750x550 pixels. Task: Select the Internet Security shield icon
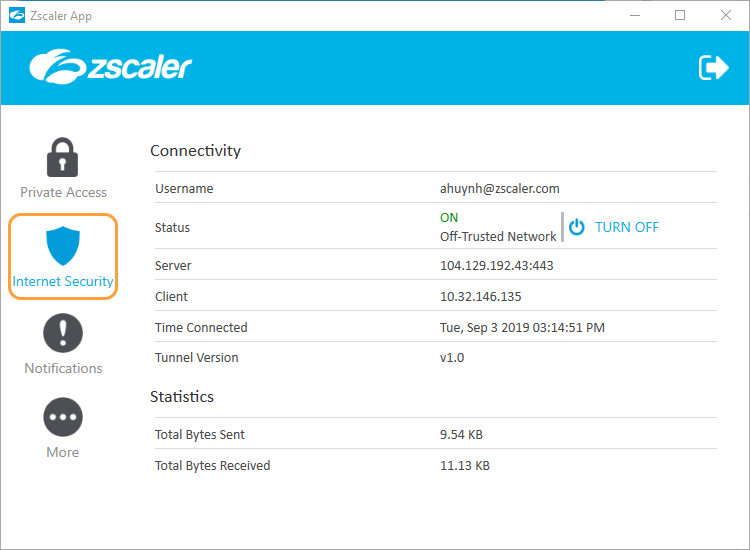(x=63, y=246)
